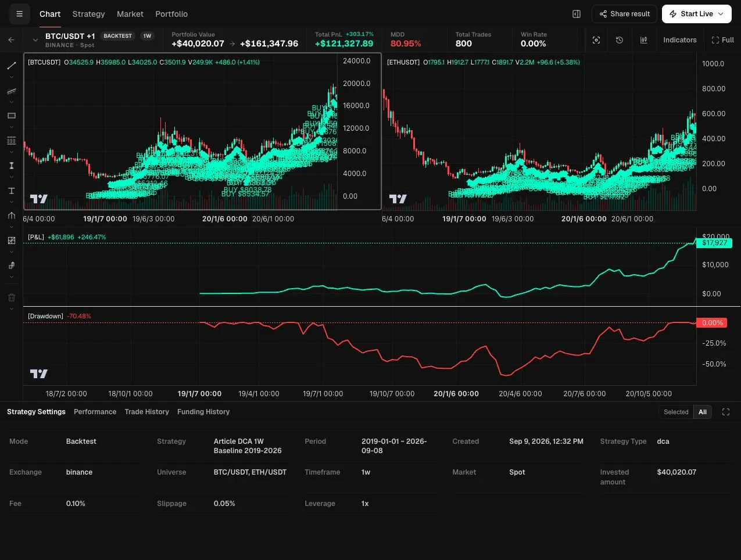
Task: Open the Funding History tab
Action: [203, 412]
